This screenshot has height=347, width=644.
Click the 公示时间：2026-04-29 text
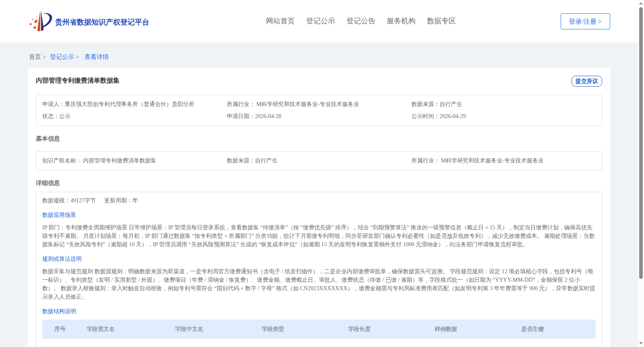(x=438, y=116)
